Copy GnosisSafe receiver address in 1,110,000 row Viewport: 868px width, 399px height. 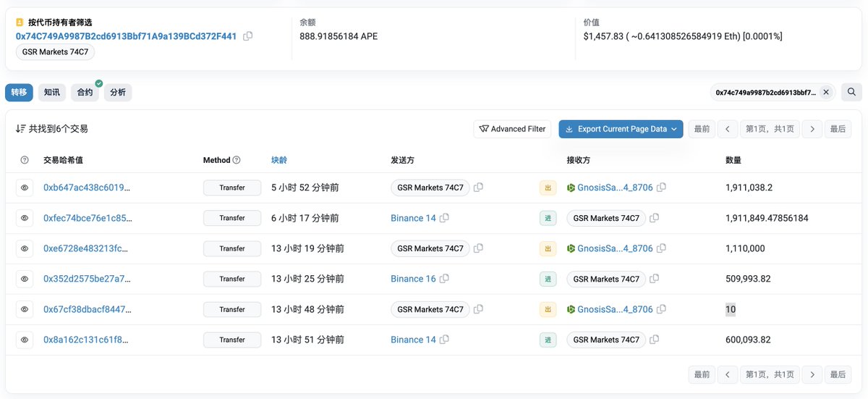coord(661,248)
